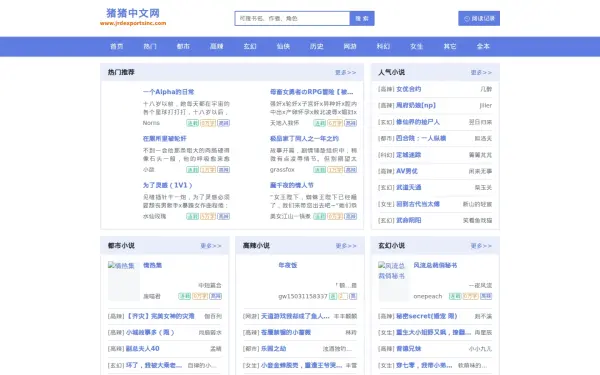Click the 连载 tag beside author Norns
This screenshot has width=600, height=375.
[192, 123]
